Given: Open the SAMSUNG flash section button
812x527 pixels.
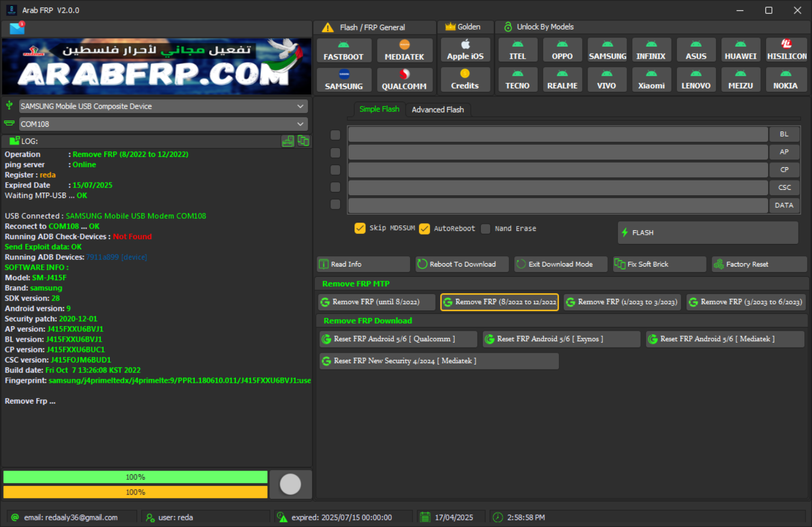Looking at the screenshot, I should click(x=343, y=80).
